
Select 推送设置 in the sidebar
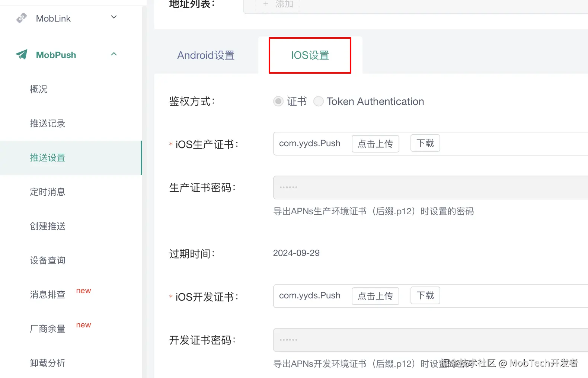pyautogui.click(x=71, y=158)
